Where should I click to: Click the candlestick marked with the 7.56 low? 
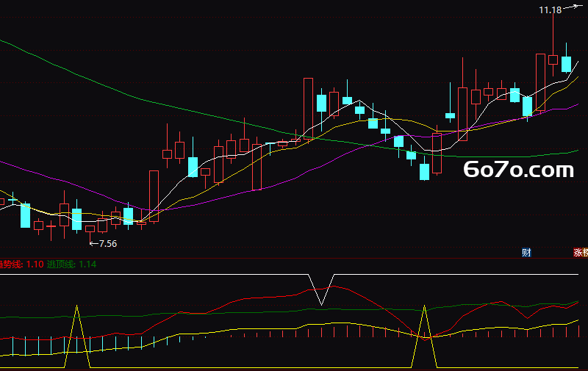tap(90, 228)
